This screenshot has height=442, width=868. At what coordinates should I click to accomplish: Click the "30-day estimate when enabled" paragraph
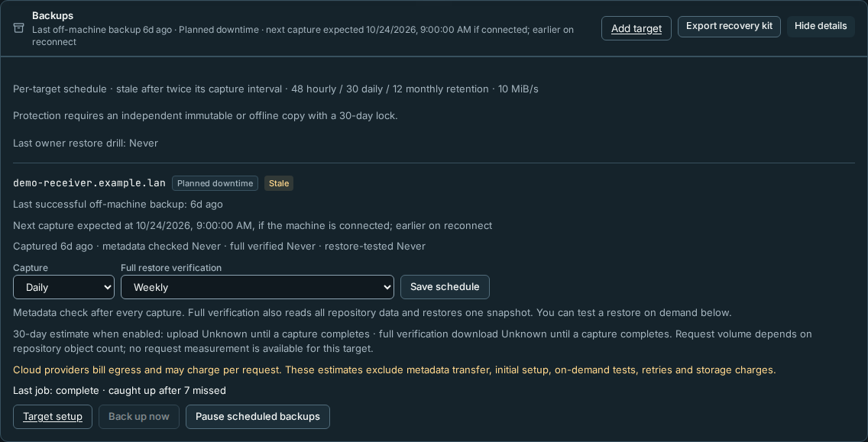point(413,341)
